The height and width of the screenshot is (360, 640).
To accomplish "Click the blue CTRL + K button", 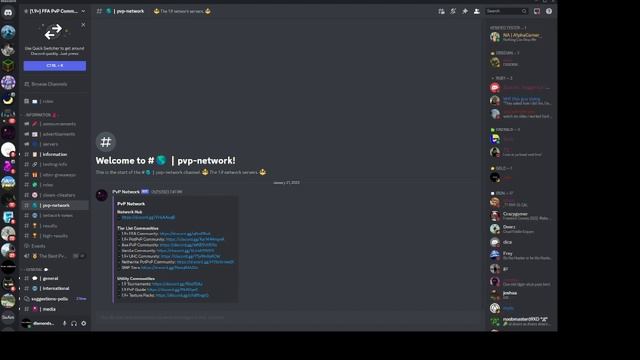I will pyautogui.click(x=55, y=66).
